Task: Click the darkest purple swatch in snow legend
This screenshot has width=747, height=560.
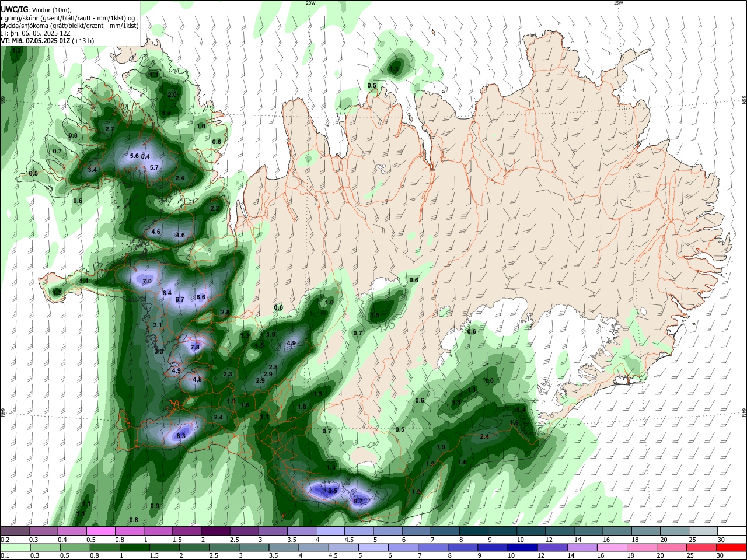Action: coord(215,531)
